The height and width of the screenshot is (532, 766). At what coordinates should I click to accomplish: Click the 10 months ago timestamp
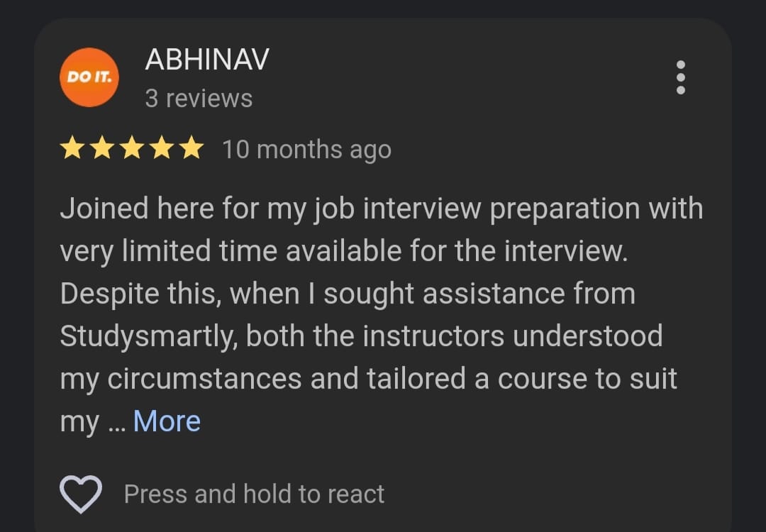pos(307,150)
